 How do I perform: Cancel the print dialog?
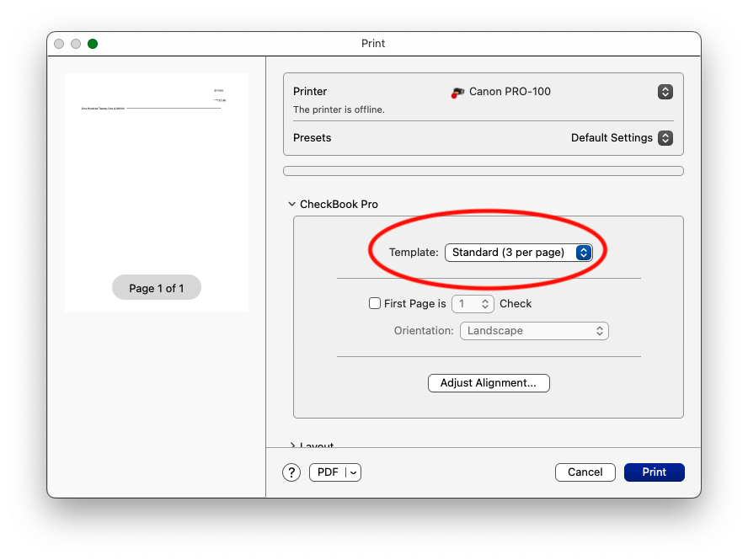coord(585,472)
